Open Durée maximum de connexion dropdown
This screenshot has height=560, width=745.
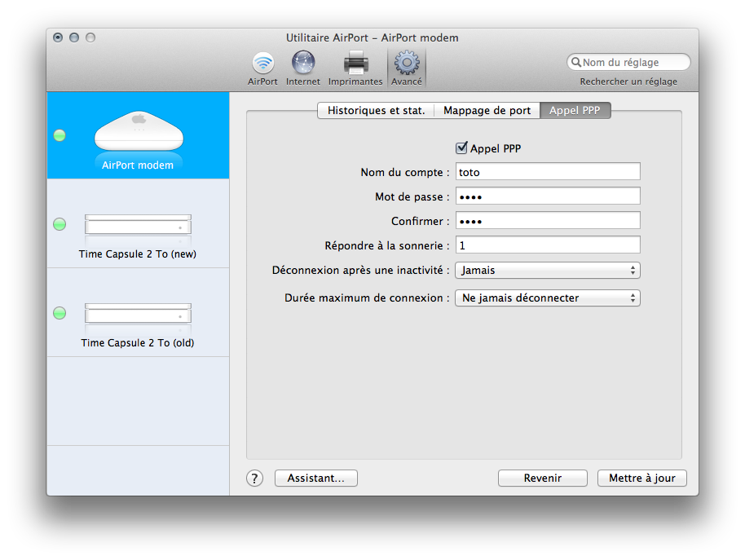[548, 298]
